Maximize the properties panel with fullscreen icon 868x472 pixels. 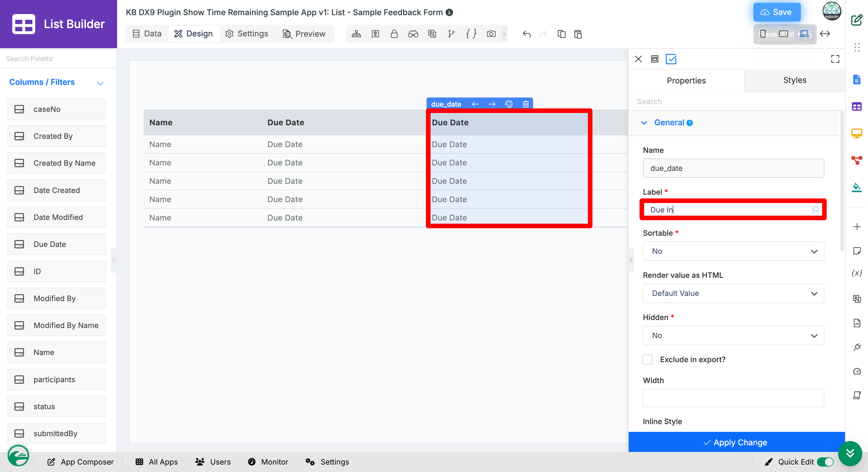click(x=835, y=59)
